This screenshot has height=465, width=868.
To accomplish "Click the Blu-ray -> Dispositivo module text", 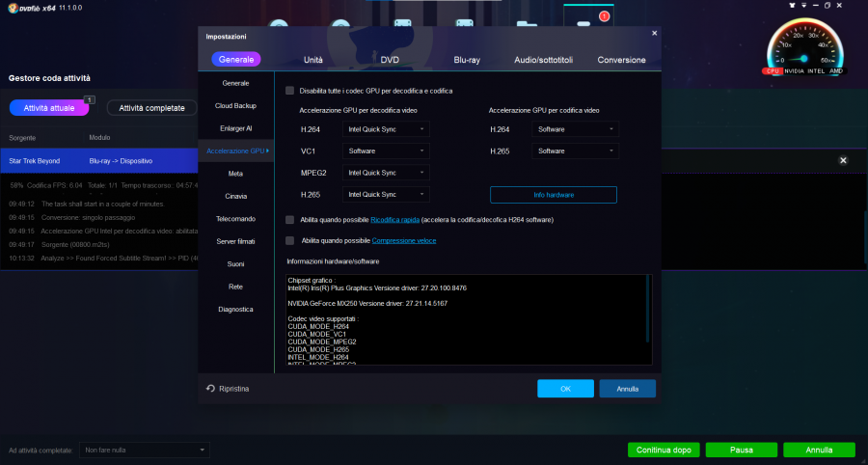I will [121, 161].
